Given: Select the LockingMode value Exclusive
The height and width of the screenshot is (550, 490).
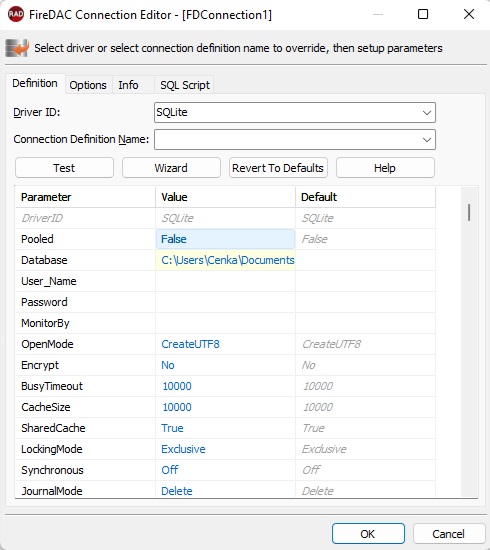Looking at the screenshot, I should (x=225, y=449).
